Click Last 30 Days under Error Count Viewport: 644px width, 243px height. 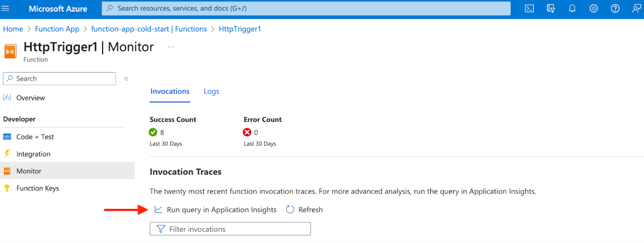pos(260,144)
